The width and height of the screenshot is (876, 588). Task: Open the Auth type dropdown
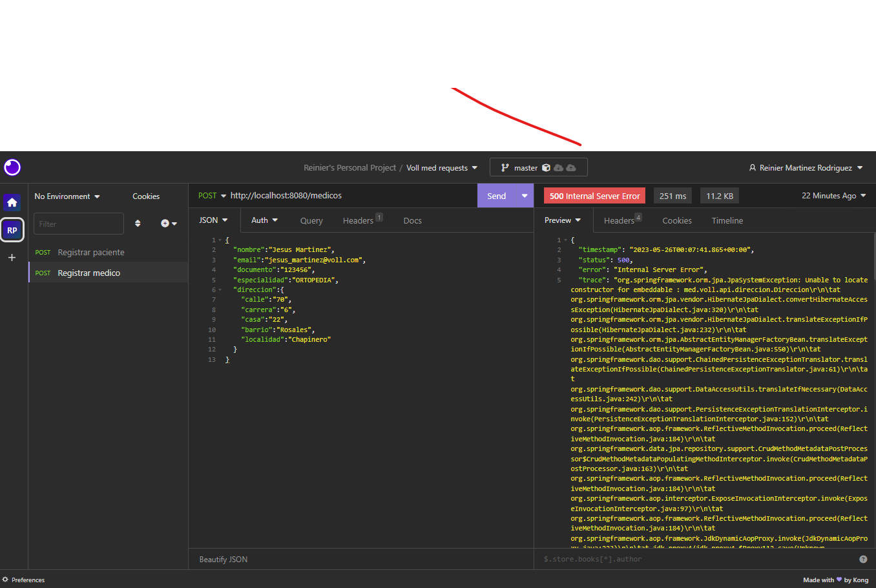coord(264,220)
